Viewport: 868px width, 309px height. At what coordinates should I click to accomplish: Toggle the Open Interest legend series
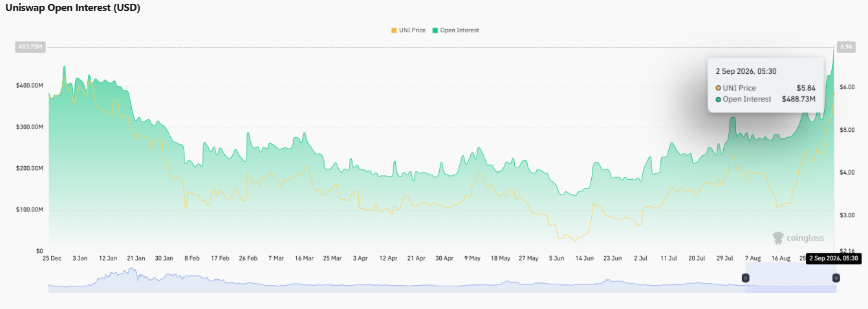[456, 30]
